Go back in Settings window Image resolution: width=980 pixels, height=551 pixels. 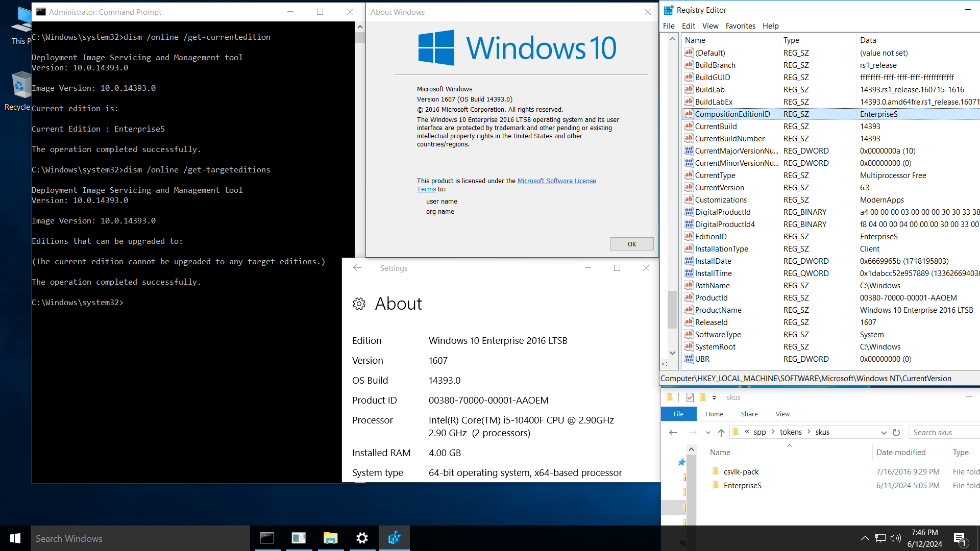point(357,268)
